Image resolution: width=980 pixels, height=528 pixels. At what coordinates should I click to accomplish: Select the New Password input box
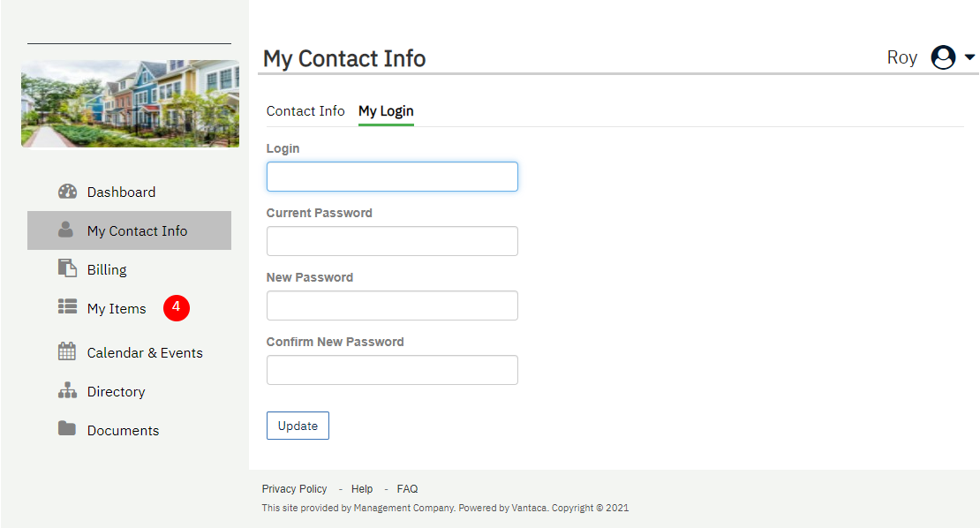(x=392, y=305)
